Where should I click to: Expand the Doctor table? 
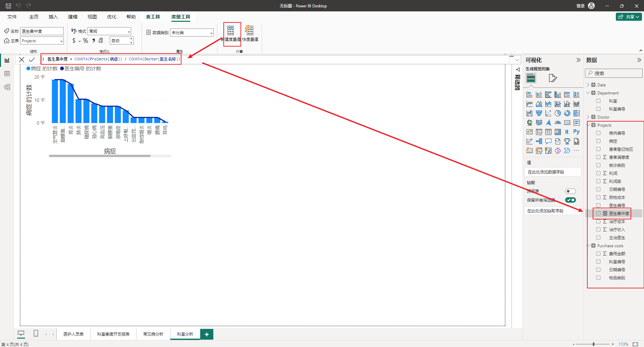click(588, 117)
